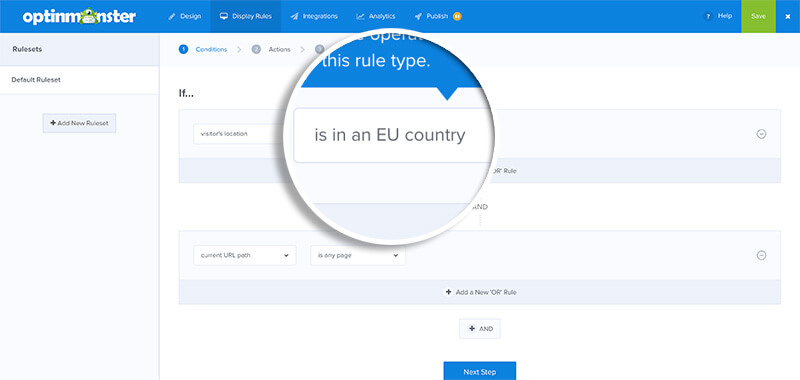
Task: Click the Rulesets heading
Action: pyautogui.click(x=28, y=49)
